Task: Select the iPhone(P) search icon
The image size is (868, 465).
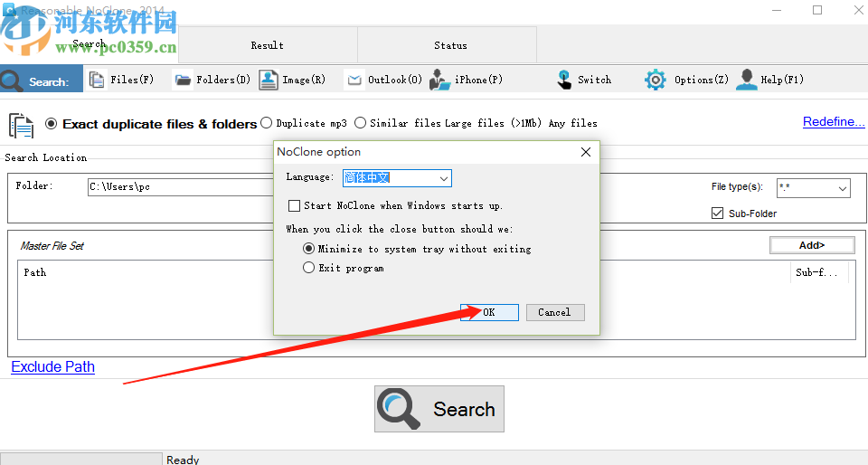Action: (x=440, y=80)
